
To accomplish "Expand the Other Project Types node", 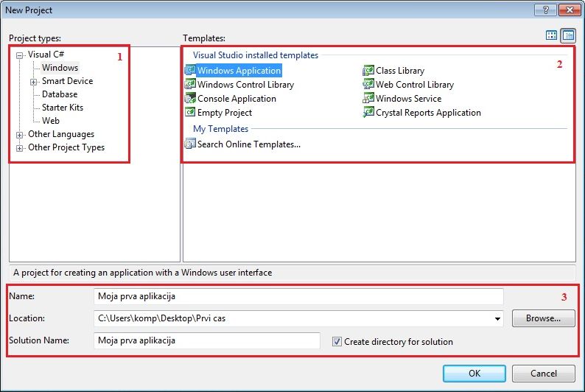I will click(x=19, y=148).
